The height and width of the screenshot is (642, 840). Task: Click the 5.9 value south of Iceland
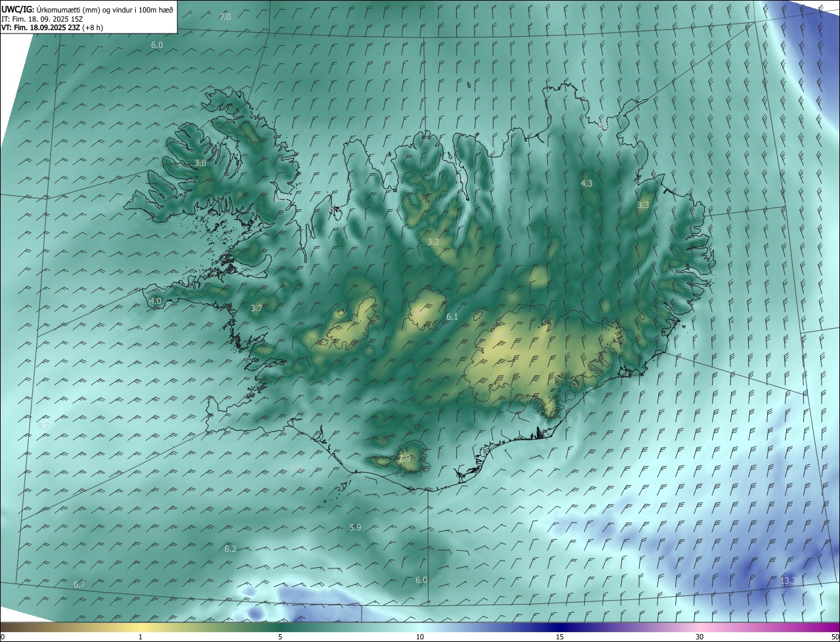[x=355, y=527]
